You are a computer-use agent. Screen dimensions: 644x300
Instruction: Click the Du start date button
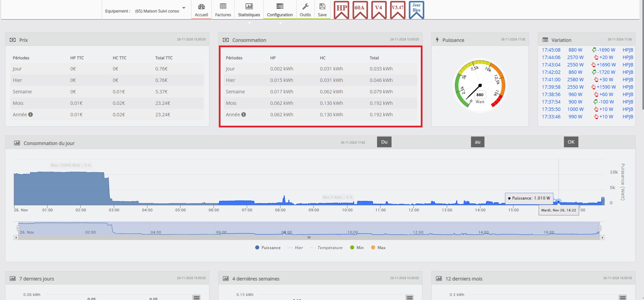click(x=384, y=142)
